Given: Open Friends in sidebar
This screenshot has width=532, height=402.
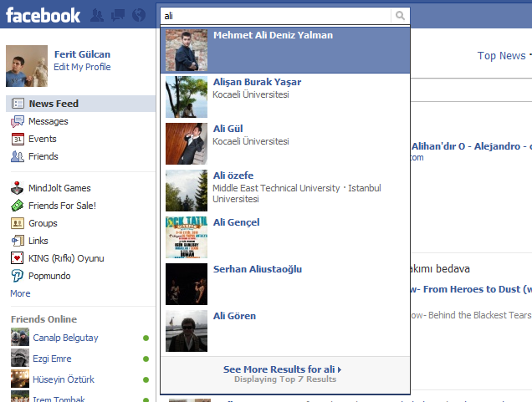Looking at the screenshot, I should [x=43, y=156].
